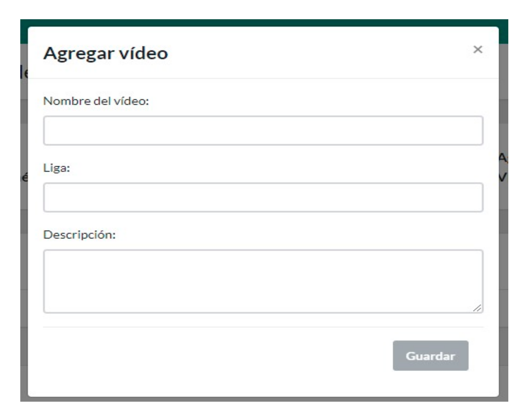Click the Descripción textarea resize handle
This screenshot has height=420, width=530.
pos(478,308)
